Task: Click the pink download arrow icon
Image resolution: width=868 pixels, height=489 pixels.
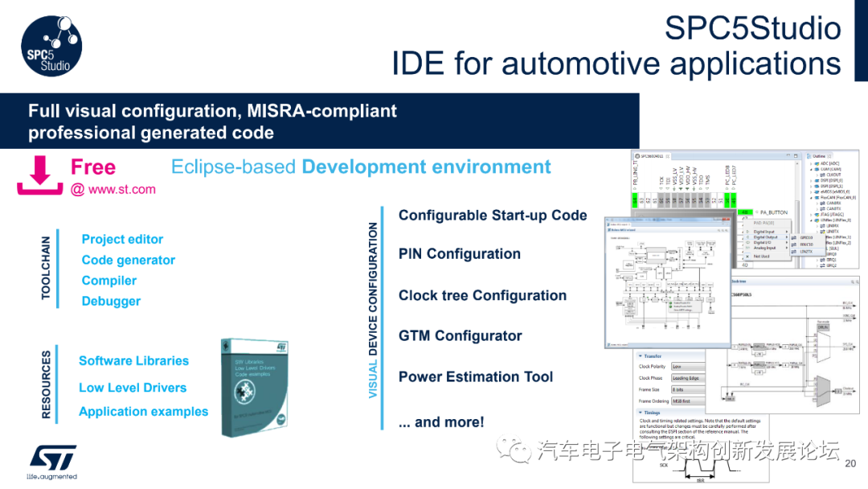Action: (39, 175)
